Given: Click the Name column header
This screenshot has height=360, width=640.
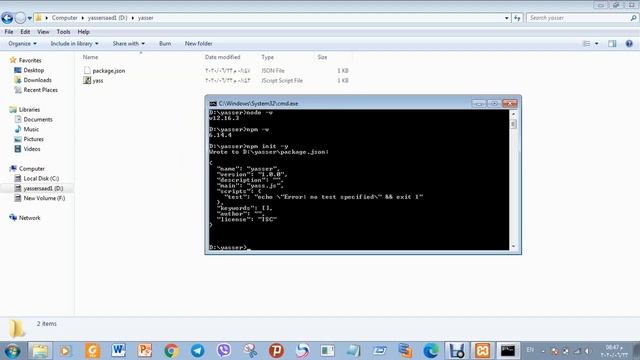Looking at the screenshot, I should point(90,57).
